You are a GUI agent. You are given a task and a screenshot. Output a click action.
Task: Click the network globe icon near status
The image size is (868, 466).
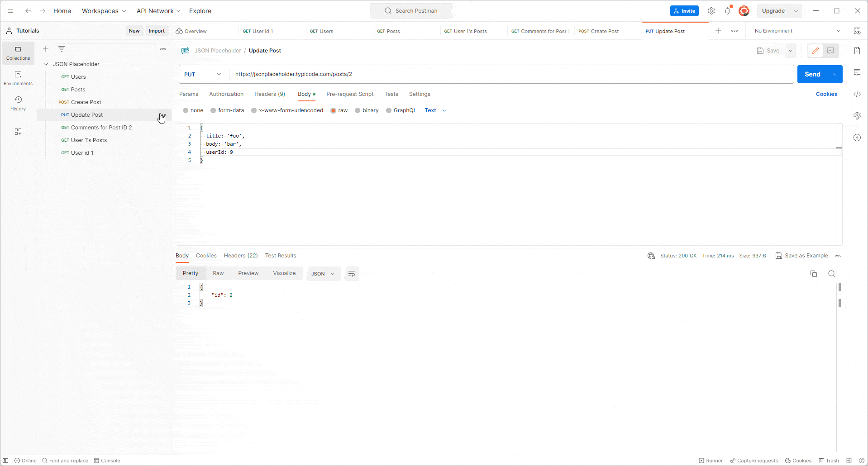point(651,256)
